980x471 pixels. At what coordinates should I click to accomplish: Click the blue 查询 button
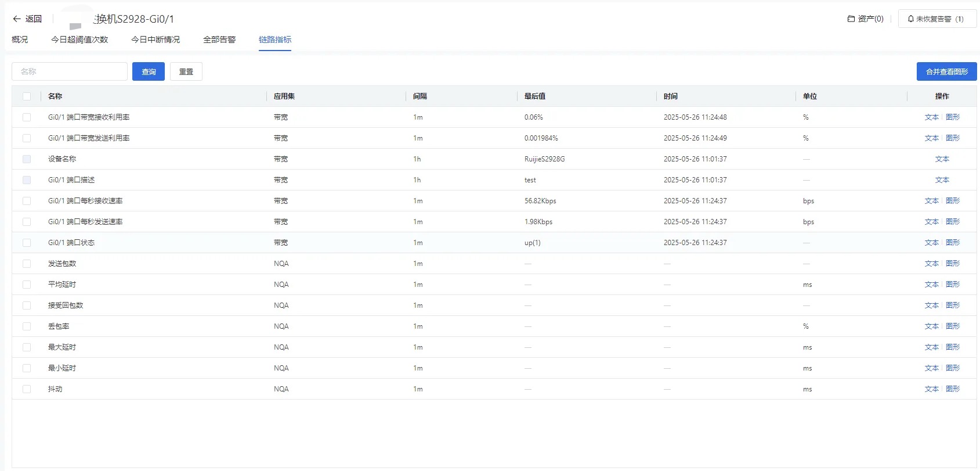pos(149,71)
